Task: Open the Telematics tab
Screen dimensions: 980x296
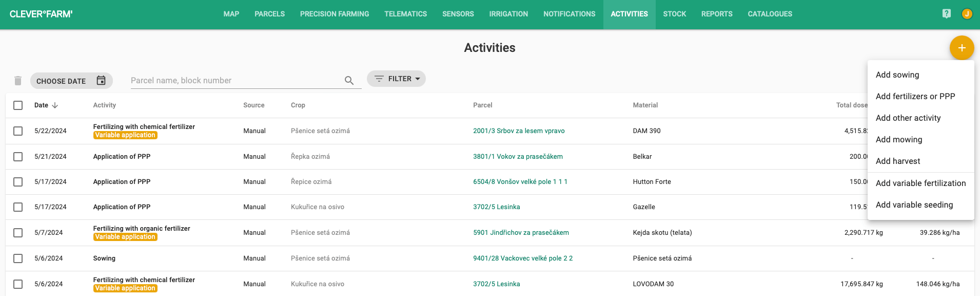Action: pyautogui.click(x=405, y=14)
